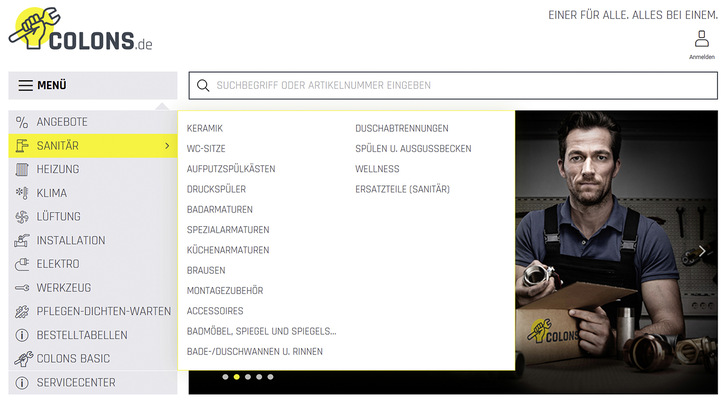Click the fist-wrench icon beside Colons Basic
The height and width of the screenshot is (403, 728).
coord(23,359)
